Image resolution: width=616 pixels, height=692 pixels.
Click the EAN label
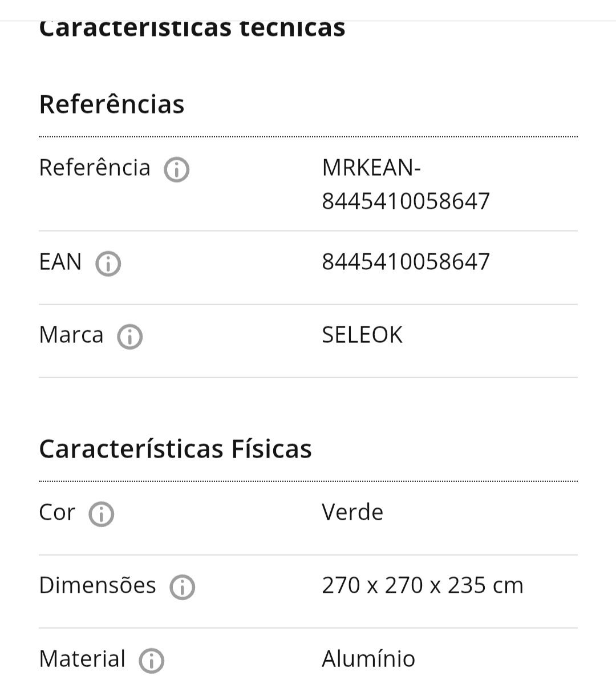60,262
